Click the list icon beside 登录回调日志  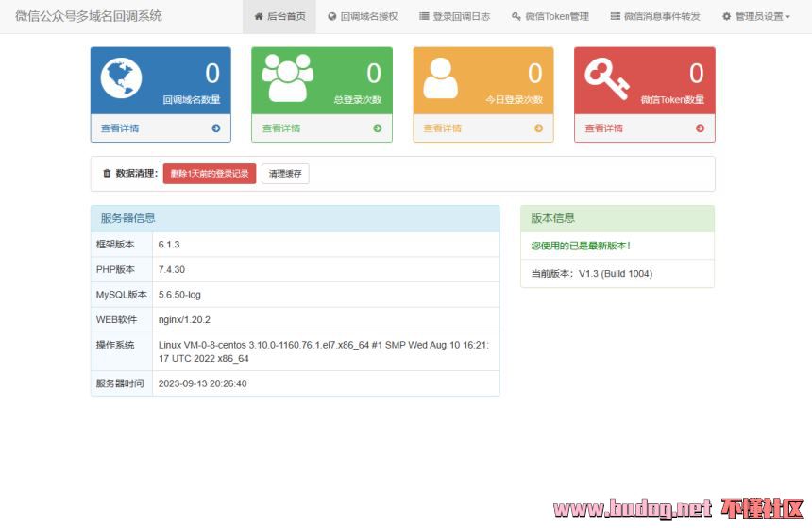[x=424, y=17]
